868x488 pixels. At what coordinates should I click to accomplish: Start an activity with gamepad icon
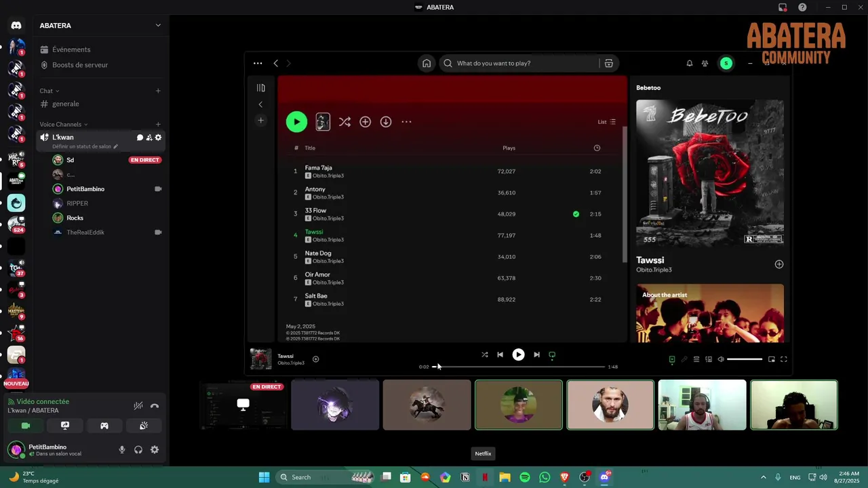104,426
